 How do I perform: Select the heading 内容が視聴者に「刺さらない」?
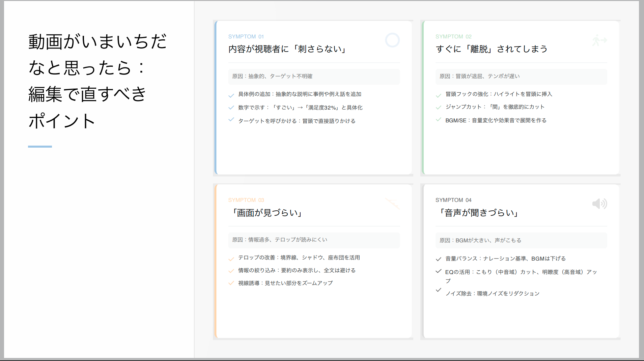point(287,49)
